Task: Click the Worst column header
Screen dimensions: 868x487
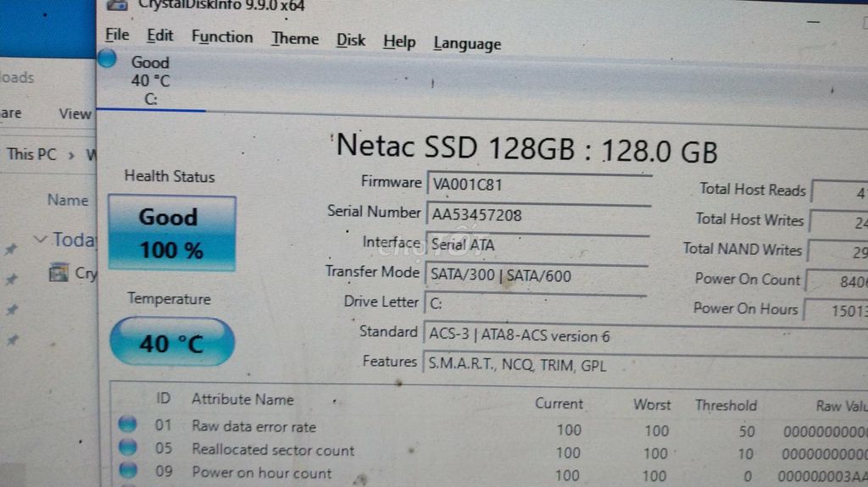Action: [x=652, y=405]
